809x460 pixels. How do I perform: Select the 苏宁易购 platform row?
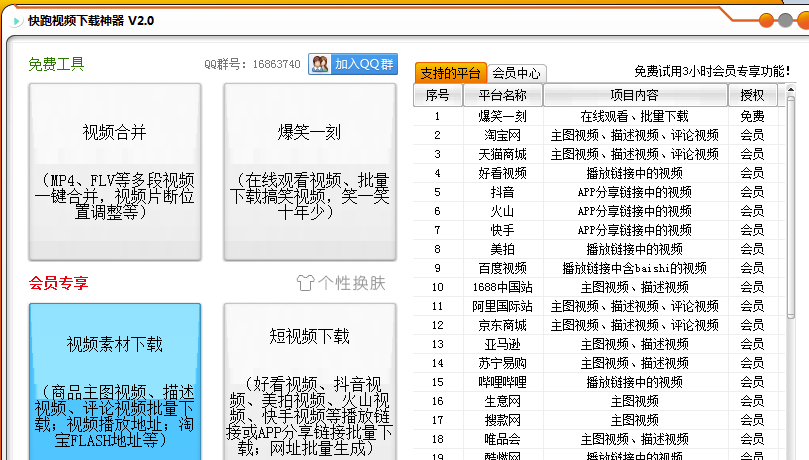598,363
